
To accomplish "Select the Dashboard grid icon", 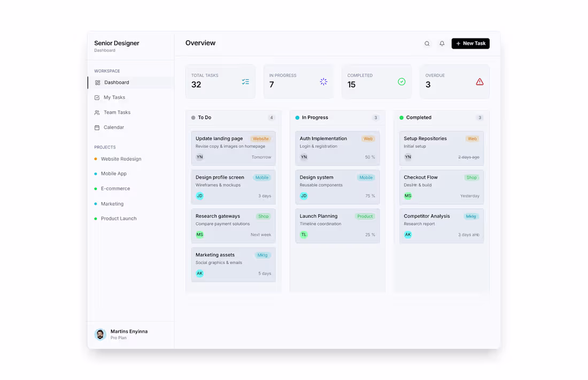I will 98,82.
